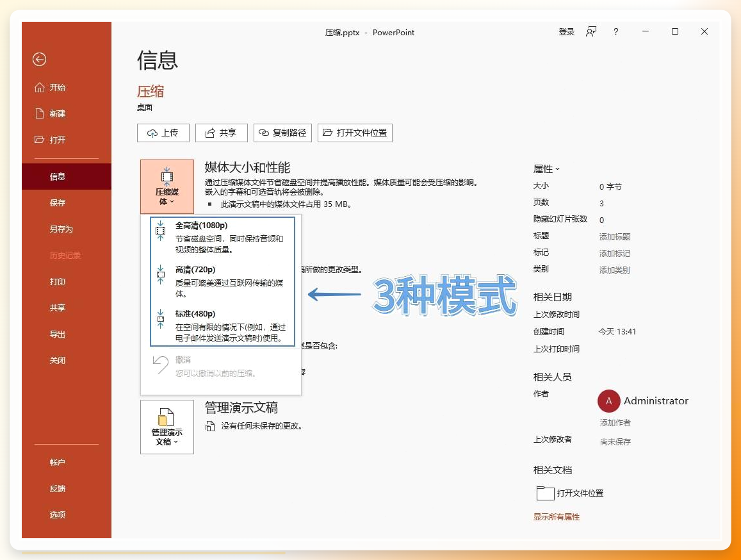
Task: Minimize the PowerPoint window
Action: (646, 31)
